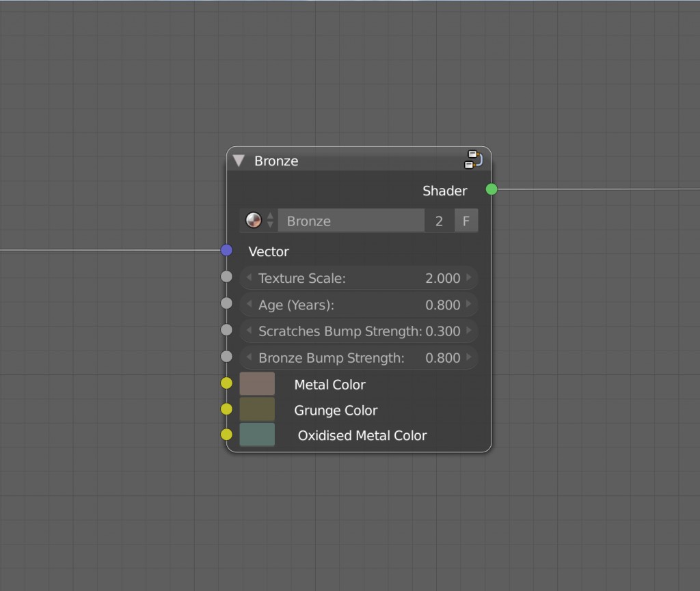Enable fake user with the F button
Viewport: 700px width, 591px height.
click(466, 220)
